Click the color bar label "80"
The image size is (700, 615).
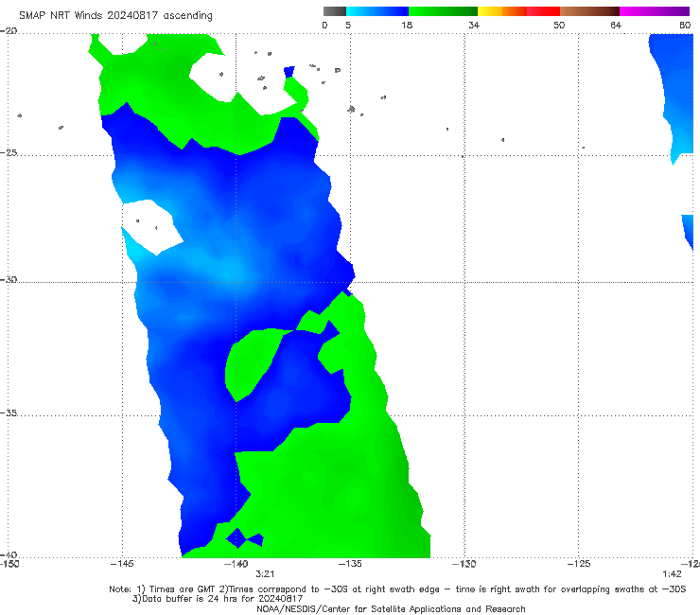[685, 25]
